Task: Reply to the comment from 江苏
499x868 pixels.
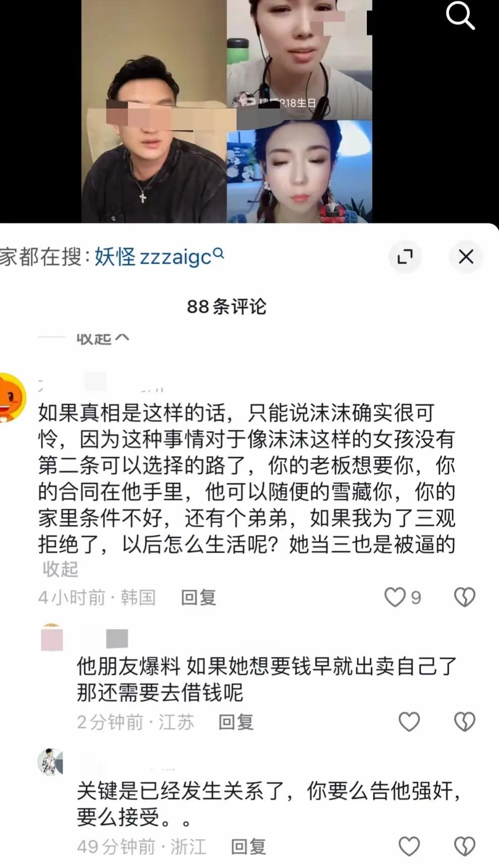Action: tap(236, 722)
